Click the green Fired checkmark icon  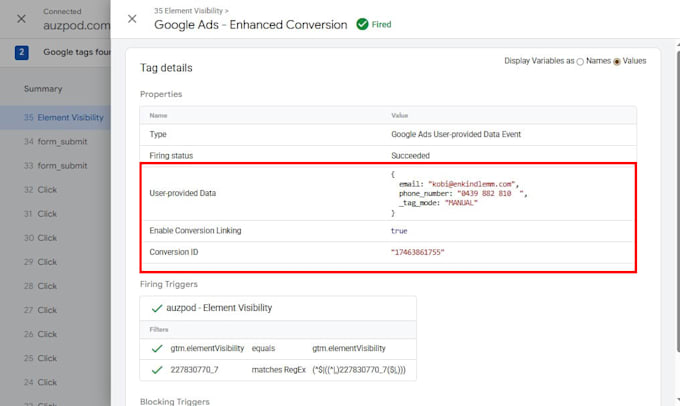(x=362, y=24)
